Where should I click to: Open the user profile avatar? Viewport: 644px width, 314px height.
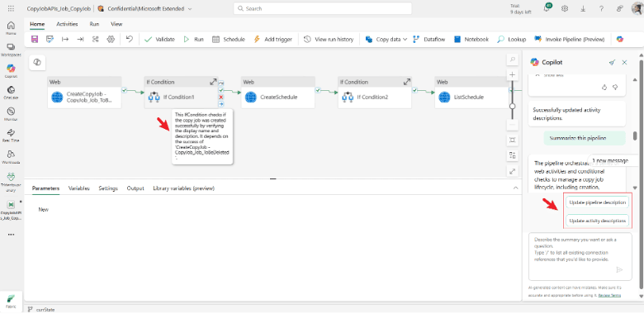point(637,8)
